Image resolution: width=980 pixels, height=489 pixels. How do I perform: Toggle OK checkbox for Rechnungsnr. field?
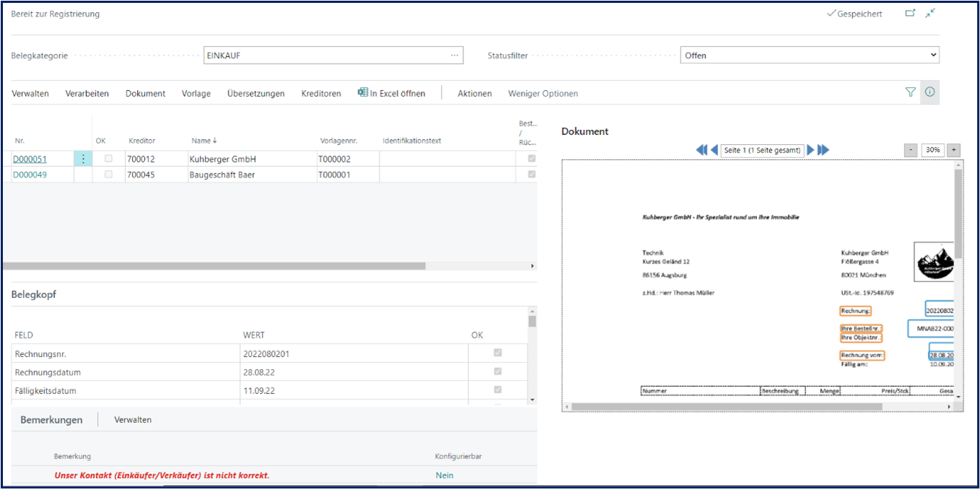coord(497,353)
